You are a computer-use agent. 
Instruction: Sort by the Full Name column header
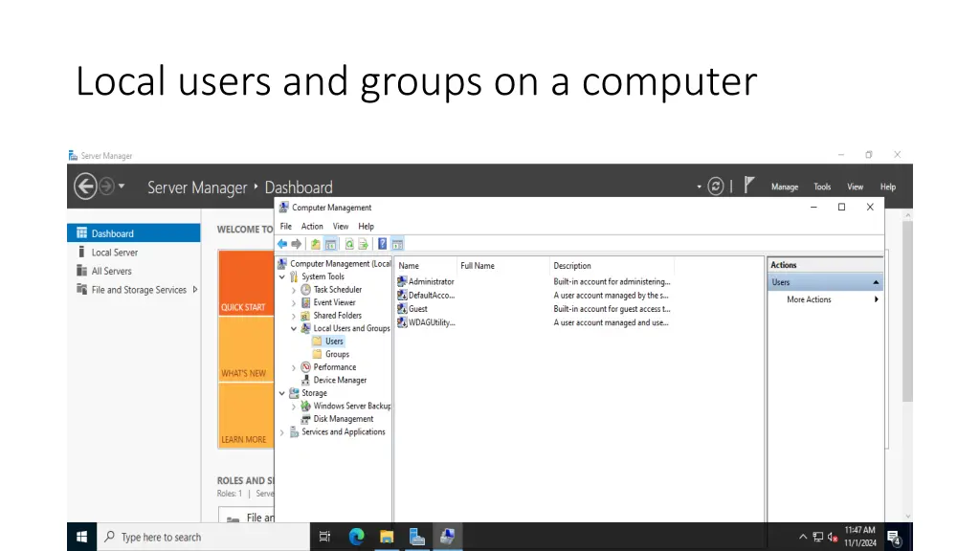point(502,266)
